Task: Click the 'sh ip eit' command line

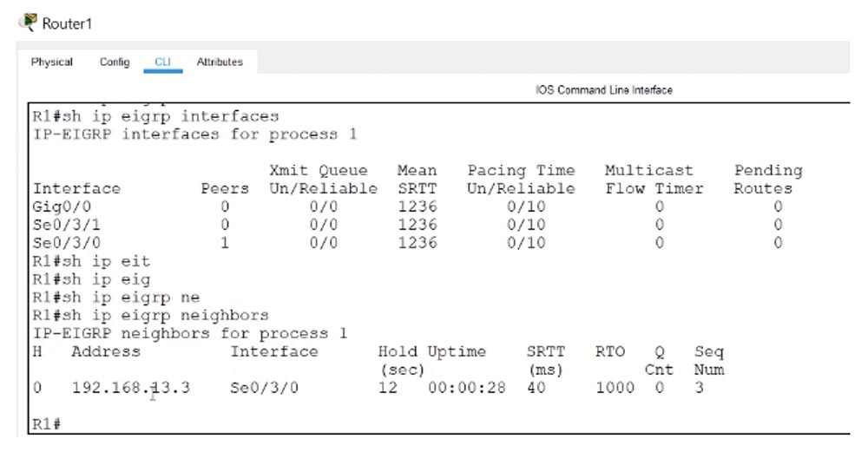Action: point(91,261)
